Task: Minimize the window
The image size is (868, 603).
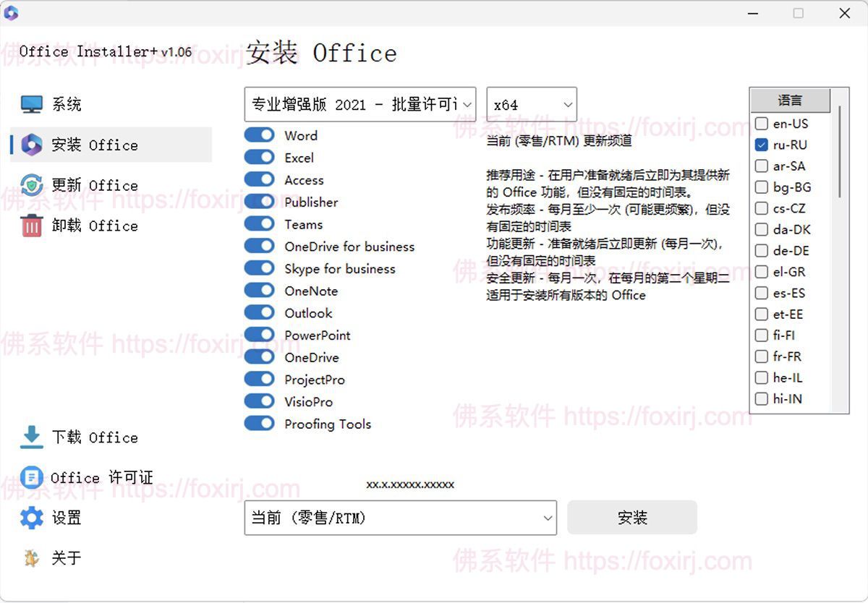Action: tap(752, 13)
